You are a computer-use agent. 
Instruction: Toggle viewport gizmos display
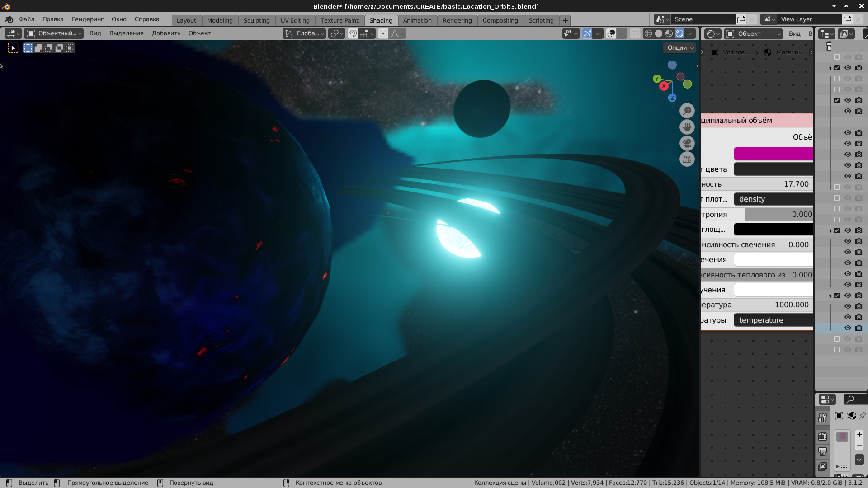point(587,33)
